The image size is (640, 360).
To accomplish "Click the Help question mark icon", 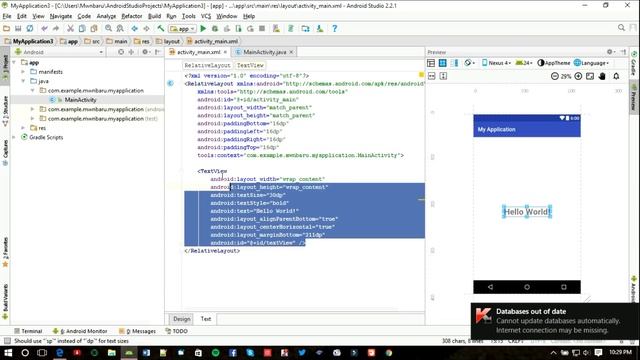I will 334,29.
